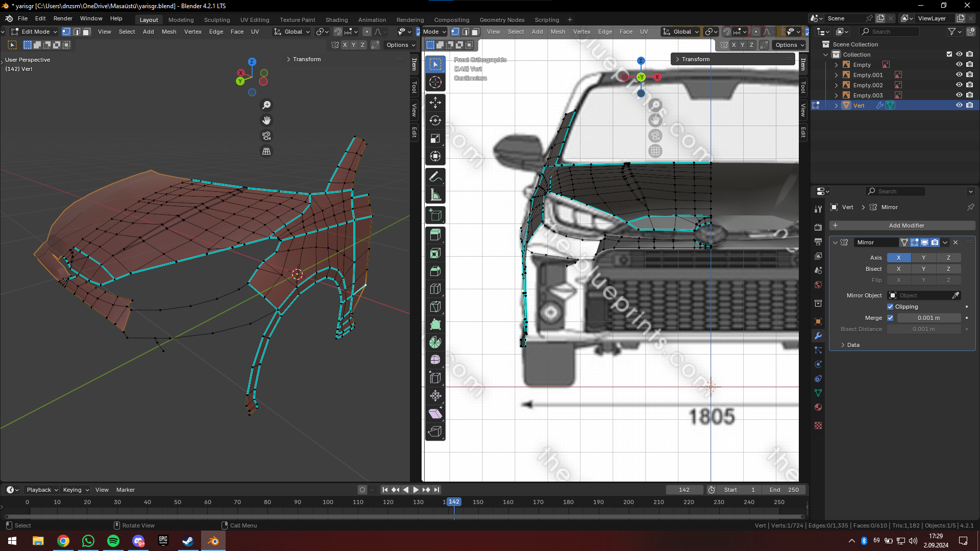Viewport: 980px width, 551px height.
Task: Select the Annotate tool
Action: point(435,177)
